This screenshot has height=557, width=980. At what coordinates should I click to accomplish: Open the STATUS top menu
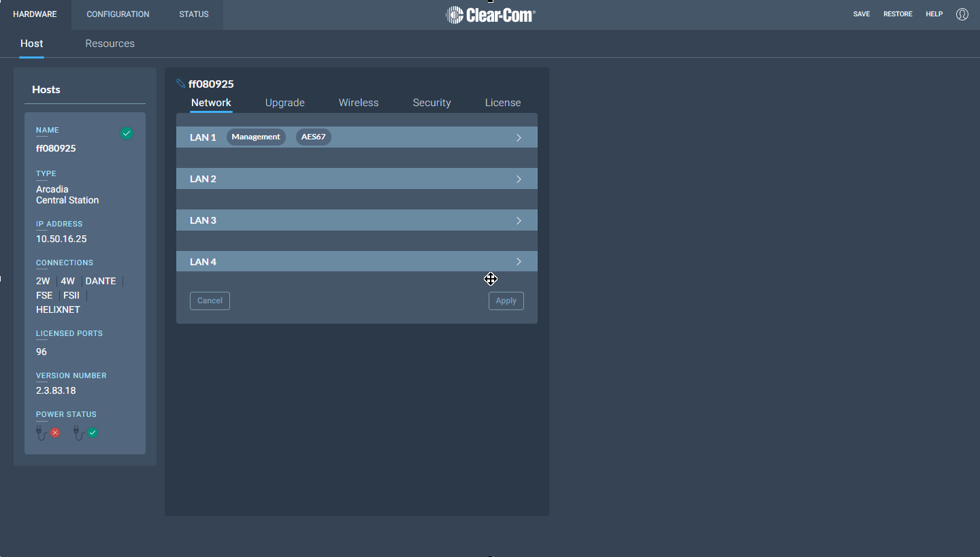(x=194, y=14)
